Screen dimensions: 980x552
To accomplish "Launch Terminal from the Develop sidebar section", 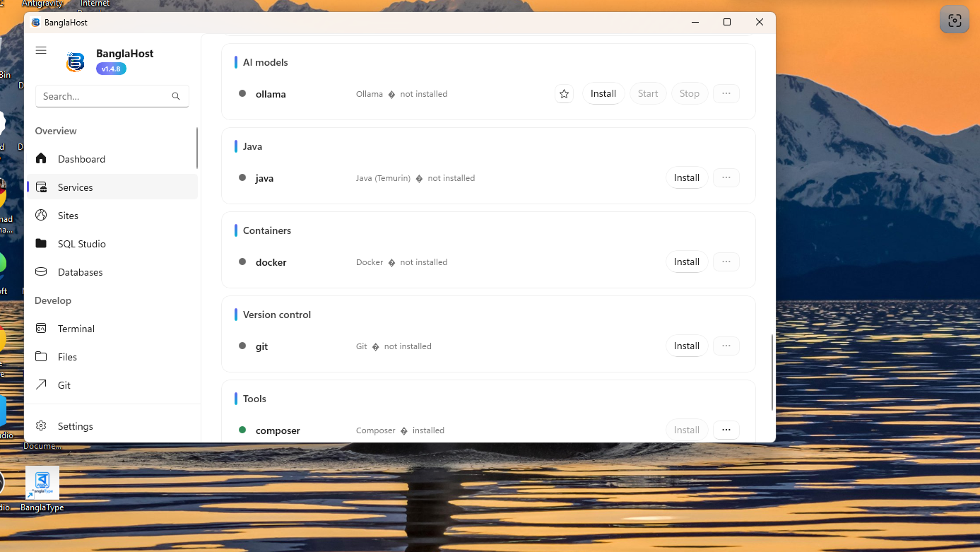I will 112,329.
